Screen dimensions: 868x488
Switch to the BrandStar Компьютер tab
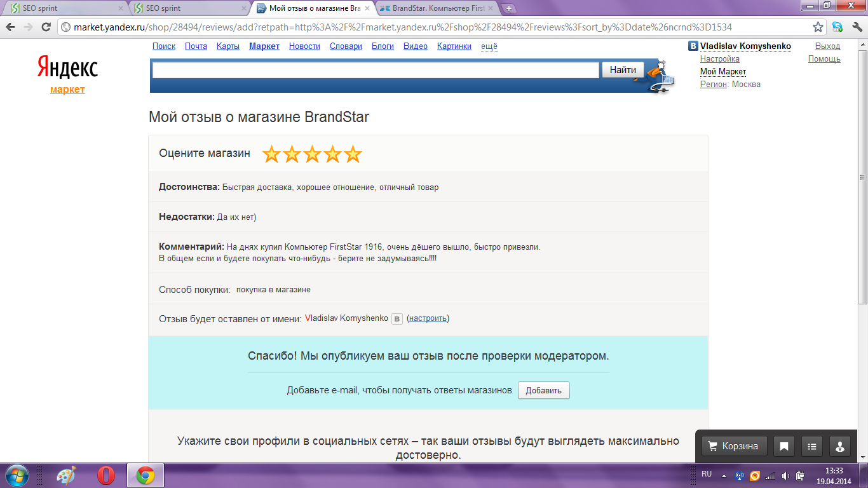coord(436,8)
